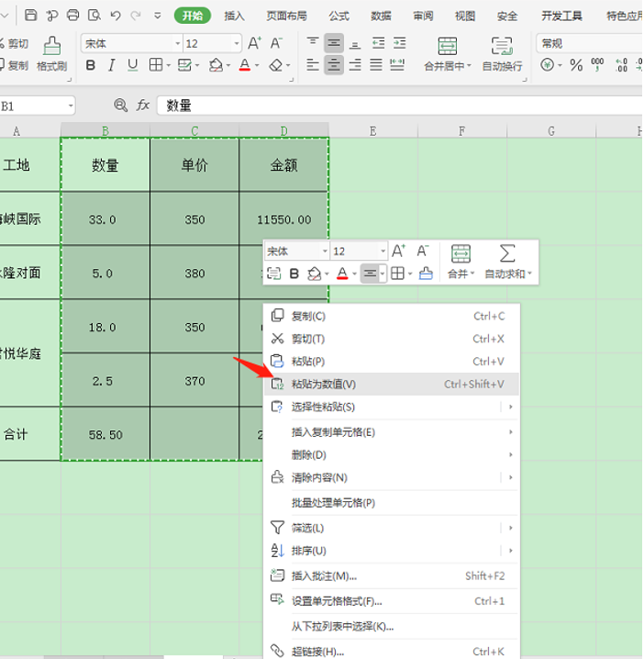
Task: Toggle vertical middle alignment in ribbon
Action: [x=334, y=43]
